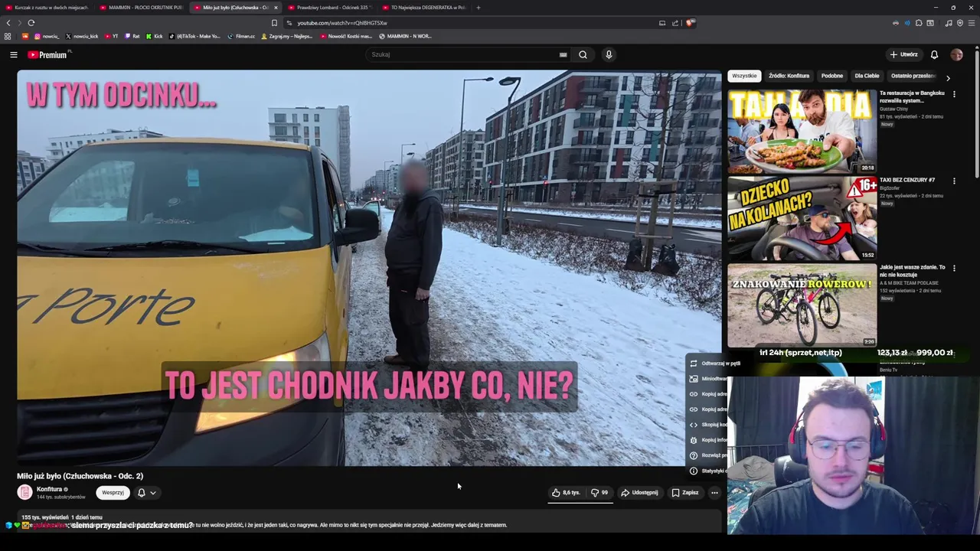Viewport: 980px width, 551px height.
Task: Select Dla Ciebie filter chip
Action: (867, 76)
